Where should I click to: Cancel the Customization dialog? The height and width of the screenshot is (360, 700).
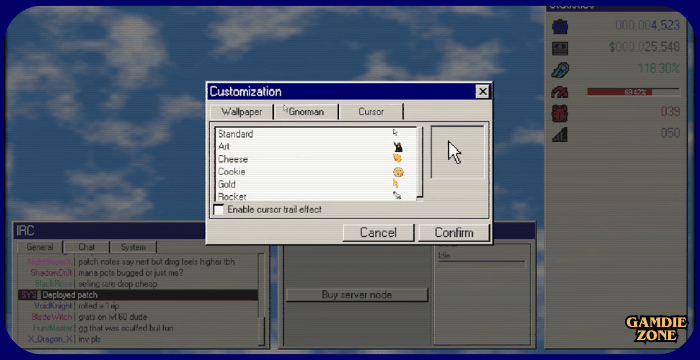click(378, 233)
